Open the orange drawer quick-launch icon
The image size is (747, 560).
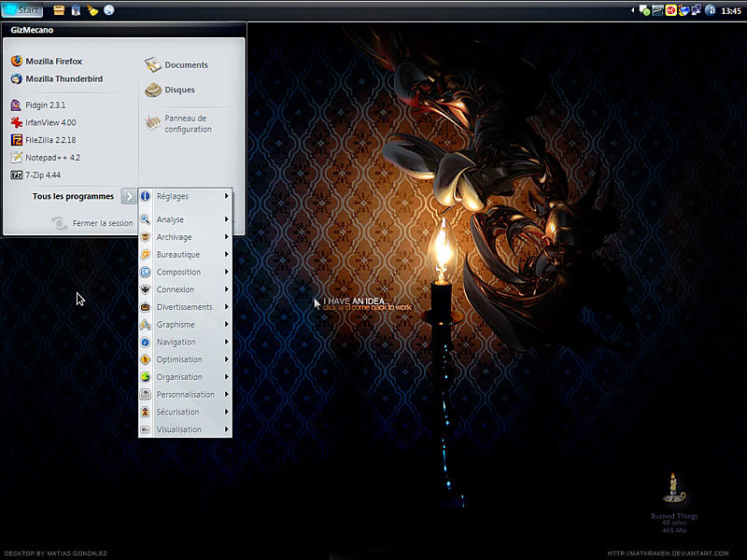[59, 10]
